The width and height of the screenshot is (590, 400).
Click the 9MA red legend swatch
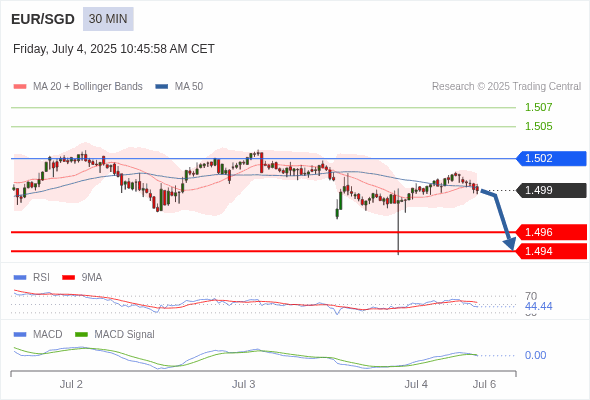68,278
